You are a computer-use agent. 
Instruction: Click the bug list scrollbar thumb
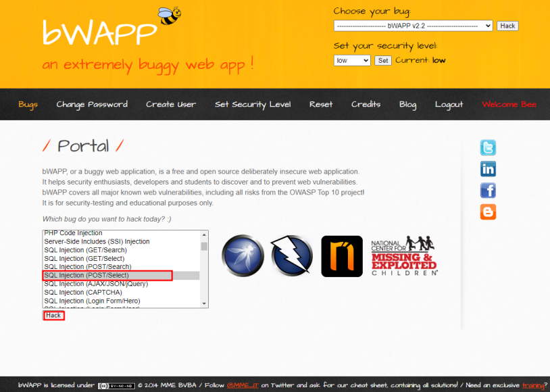coord(204,246)
